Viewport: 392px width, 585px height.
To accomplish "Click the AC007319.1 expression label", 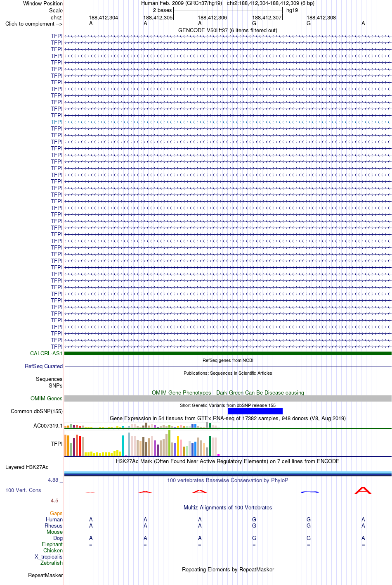I will coord(48,426).
